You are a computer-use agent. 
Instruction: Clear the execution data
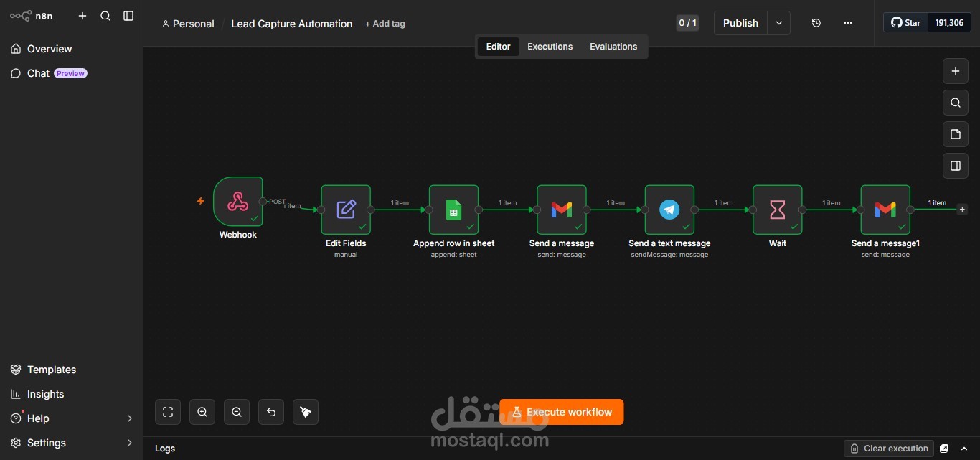tap(889, 449)
